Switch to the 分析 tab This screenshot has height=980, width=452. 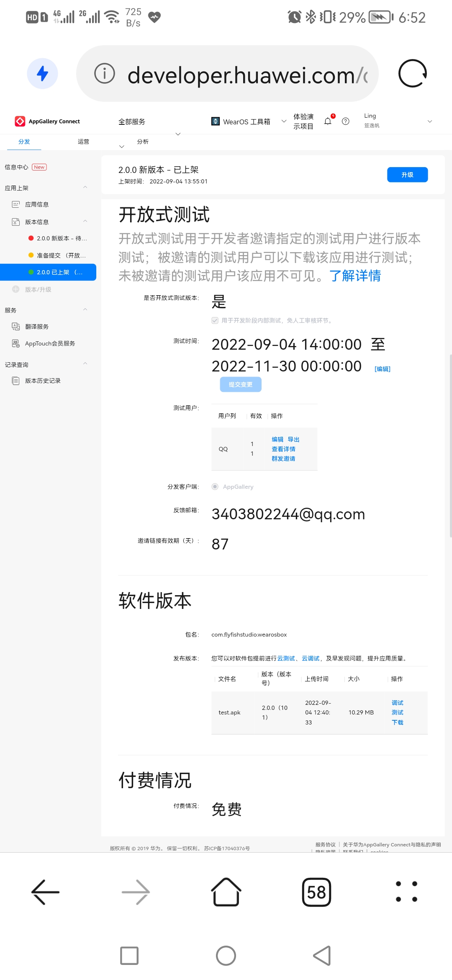coord(143,142)
